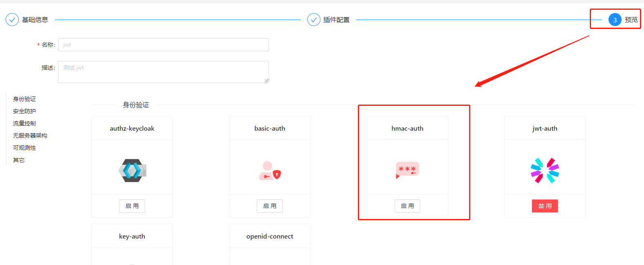Viewport: 644px width, 265px height.
Task: Click the 基础信息 step checkmark icon
Action: (12, 20)
